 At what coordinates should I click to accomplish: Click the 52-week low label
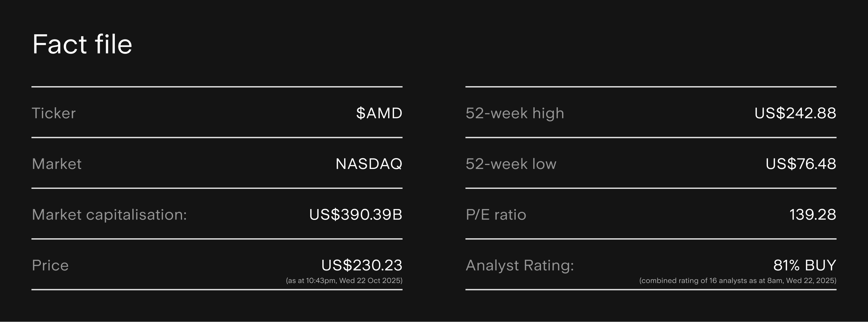pos(511,164)
